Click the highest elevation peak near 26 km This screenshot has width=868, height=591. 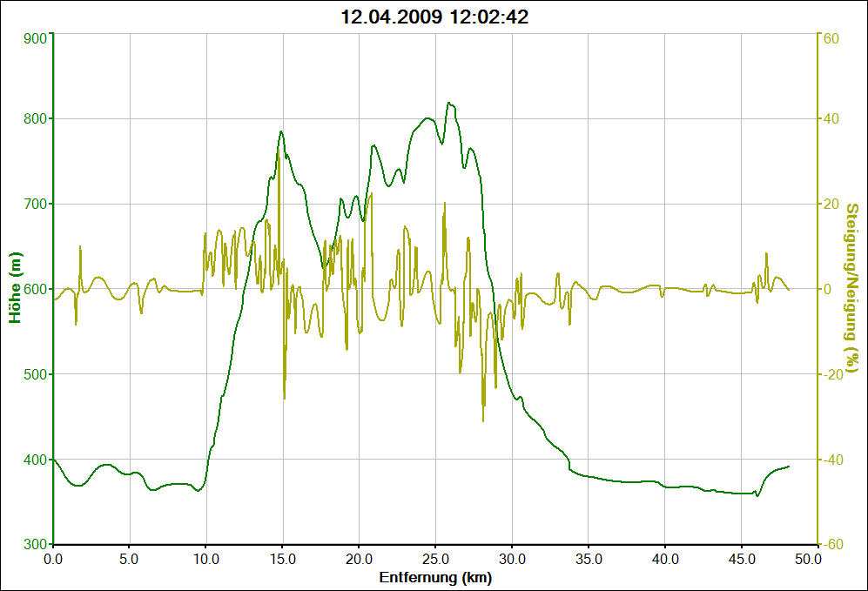point(449,103)
